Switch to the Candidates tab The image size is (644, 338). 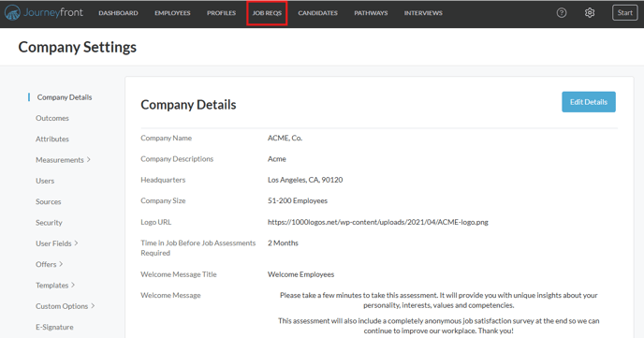click(x=318, y=13)
